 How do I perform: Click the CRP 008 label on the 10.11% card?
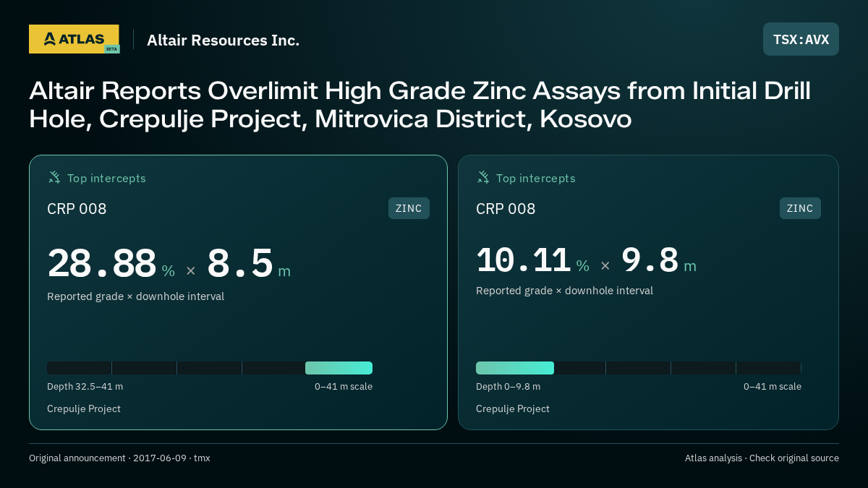(x=506, y=209)
